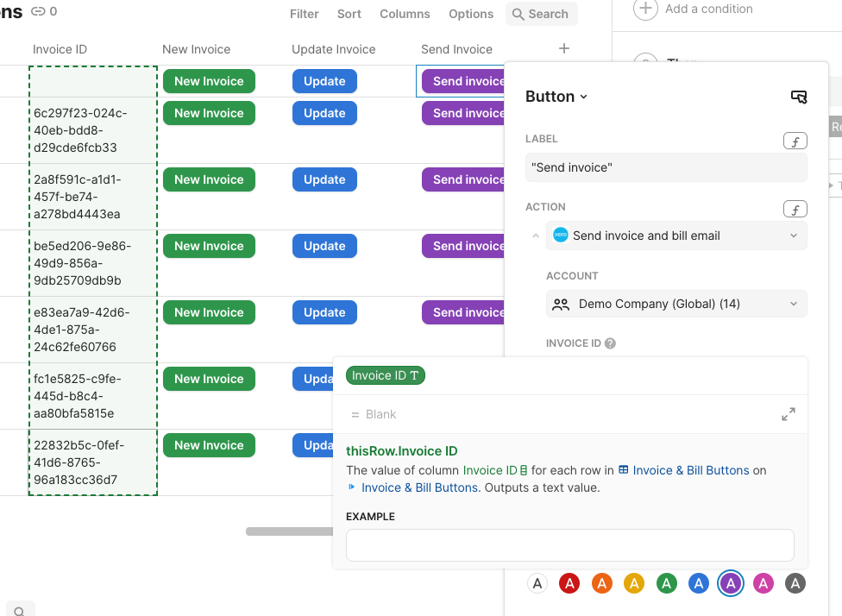
Task: Click the Send Invoice column header
Action: (457, 49)
